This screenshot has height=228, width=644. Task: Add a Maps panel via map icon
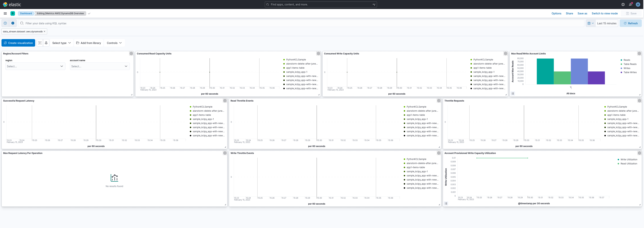[x=46, y=43]
